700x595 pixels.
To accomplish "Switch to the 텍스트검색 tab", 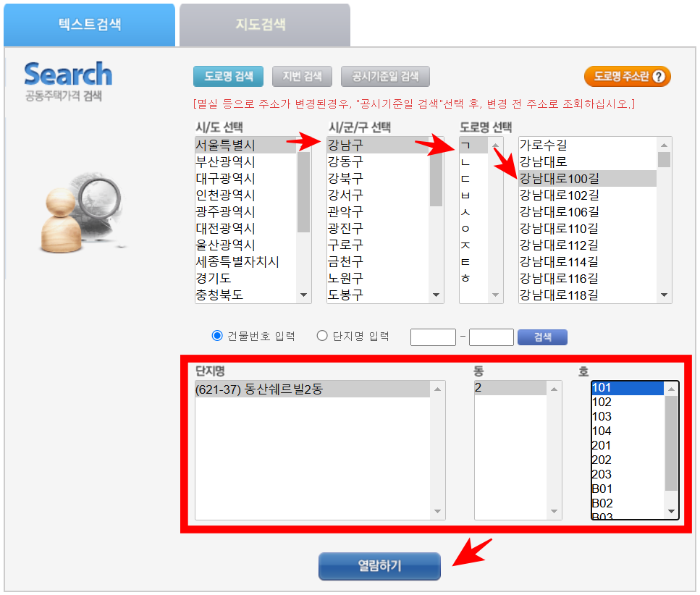I will coord(89,24).
